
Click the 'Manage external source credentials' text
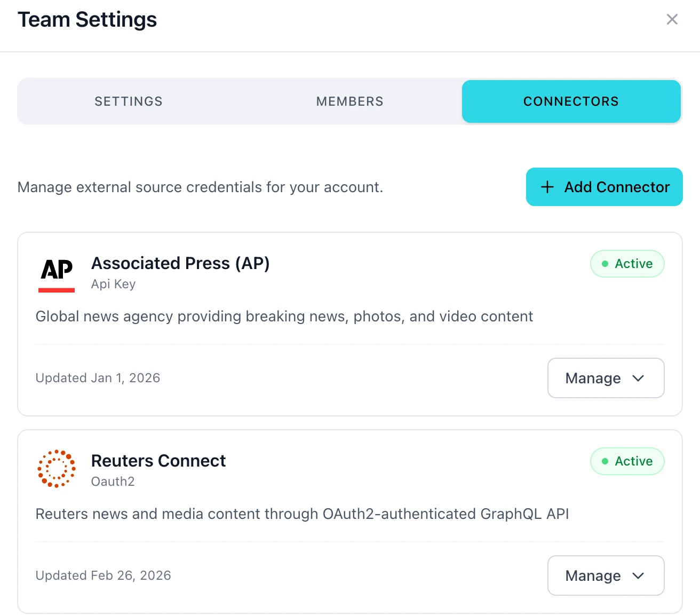[x=200, y=187]
